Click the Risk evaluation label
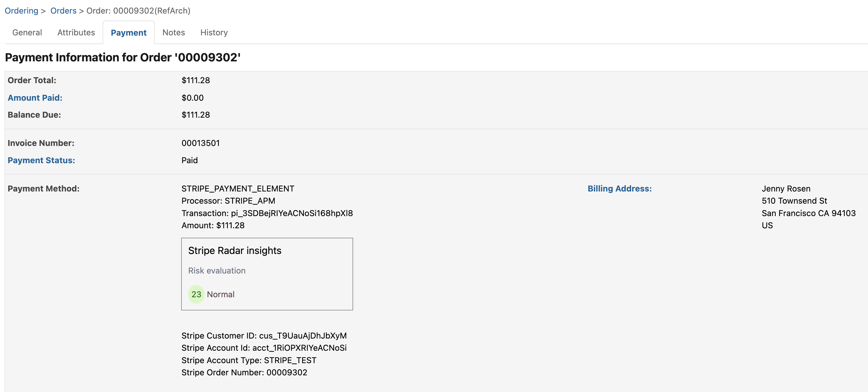 (x=217, y=271)
